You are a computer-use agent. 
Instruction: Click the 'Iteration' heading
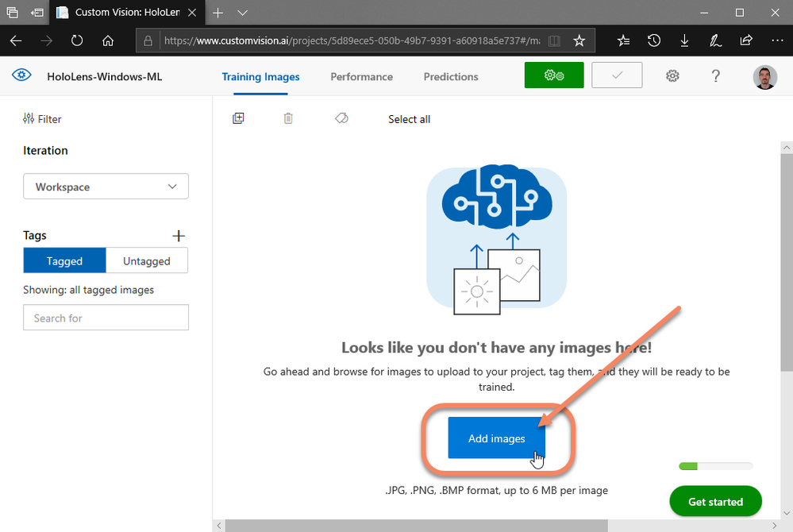point(45,151)
